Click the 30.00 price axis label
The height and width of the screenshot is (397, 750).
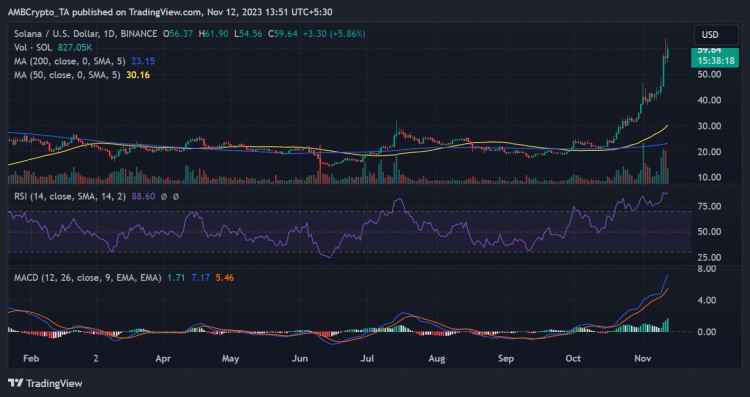709,126
